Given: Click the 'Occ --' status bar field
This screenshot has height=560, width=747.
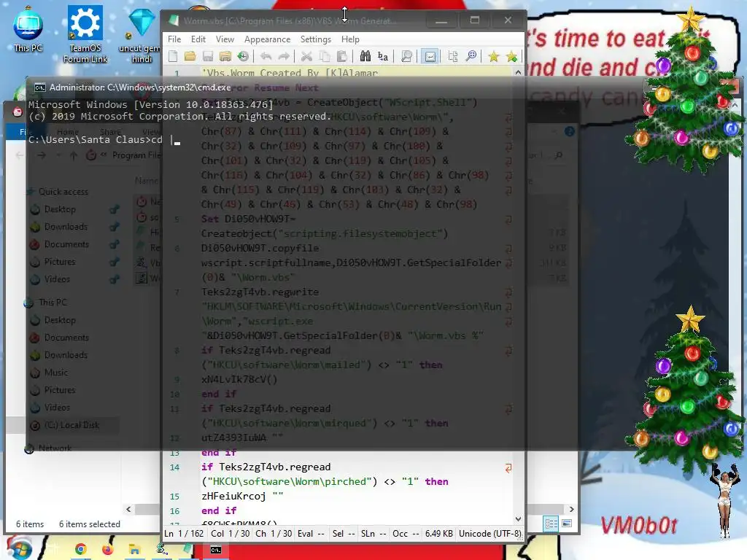Looking at the screenshot, I should (406, 533).
